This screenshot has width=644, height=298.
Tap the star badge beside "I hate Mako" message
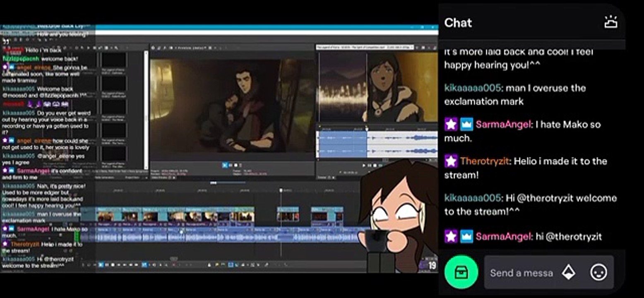point(451,124)
